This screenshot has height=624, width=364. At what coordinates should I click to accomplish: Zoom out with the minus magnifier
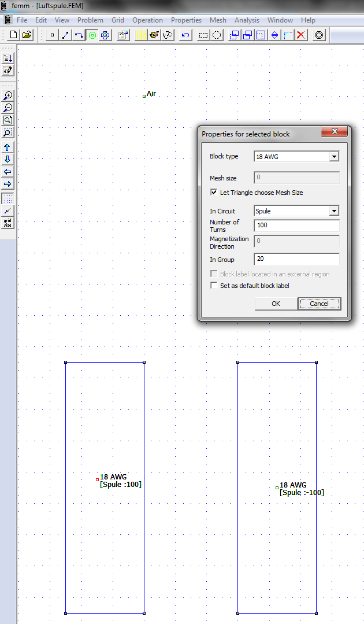pos(8,108)
